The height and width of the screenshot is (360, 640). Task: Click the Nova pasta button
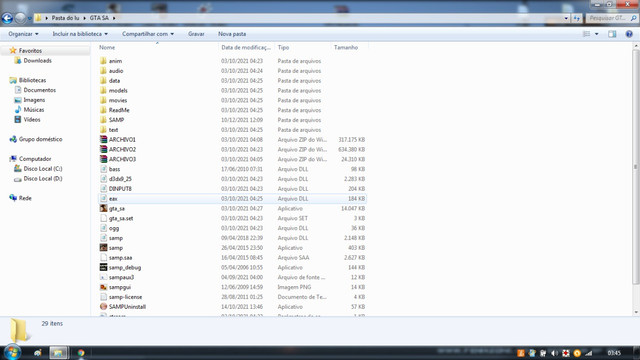[232, 34]
